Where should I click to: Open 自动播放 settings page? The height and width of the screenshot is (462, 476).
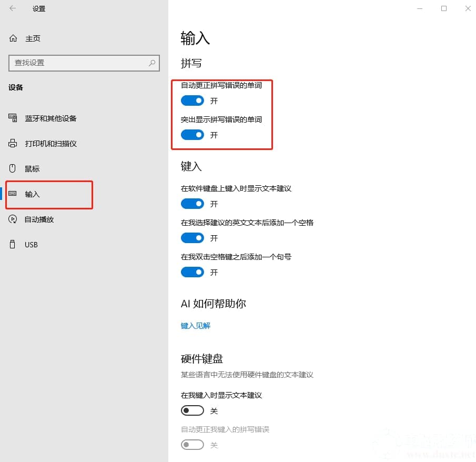point(39,219)
